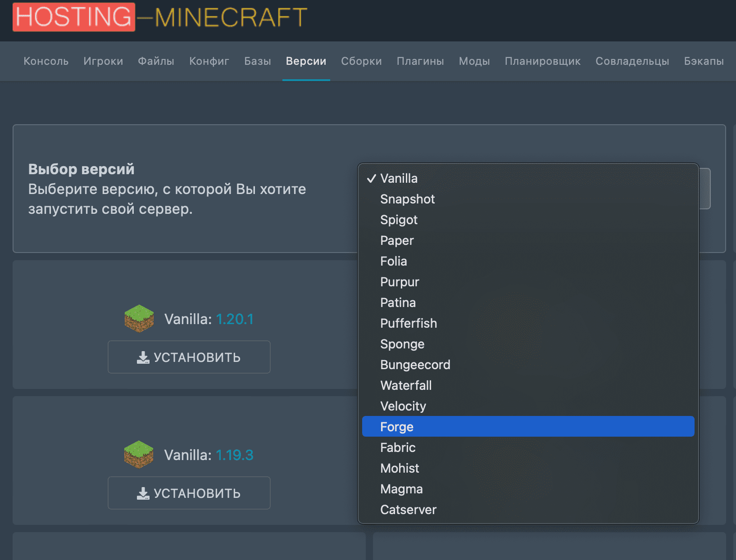The height and width of the screenshot is (560, 736).
Task: Select Bungeecord option
Action: 528,365
